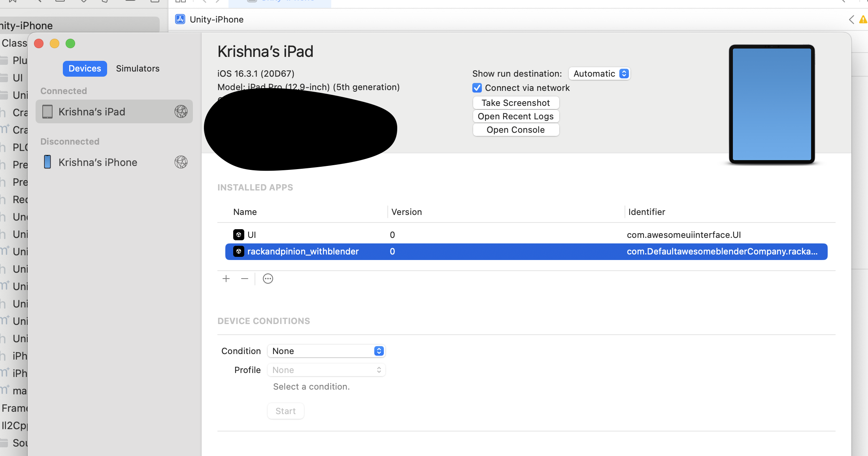The height and width of the screenshot is (456, 868).
Task: Open the Show run destination Automatic dropdown
Action: (x=599, y=73)
